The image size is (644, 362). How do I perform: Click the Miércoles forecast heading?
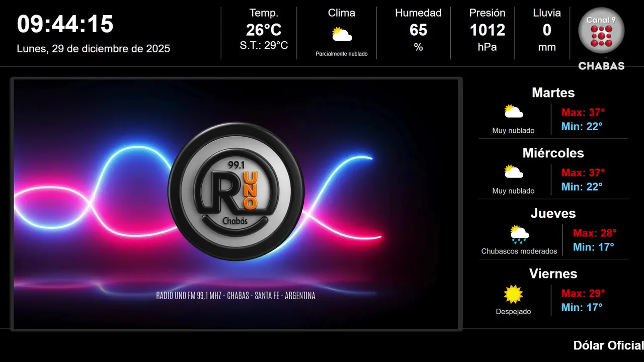point(553,153)
